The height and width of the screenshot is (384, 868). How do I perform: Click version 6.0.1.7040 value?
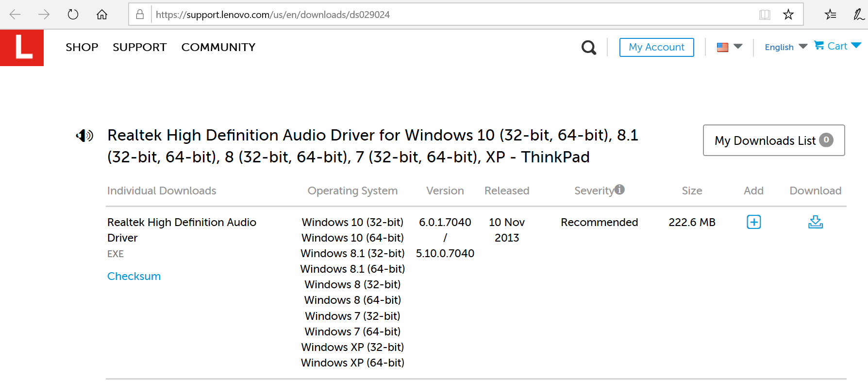[x=445, y=222]
